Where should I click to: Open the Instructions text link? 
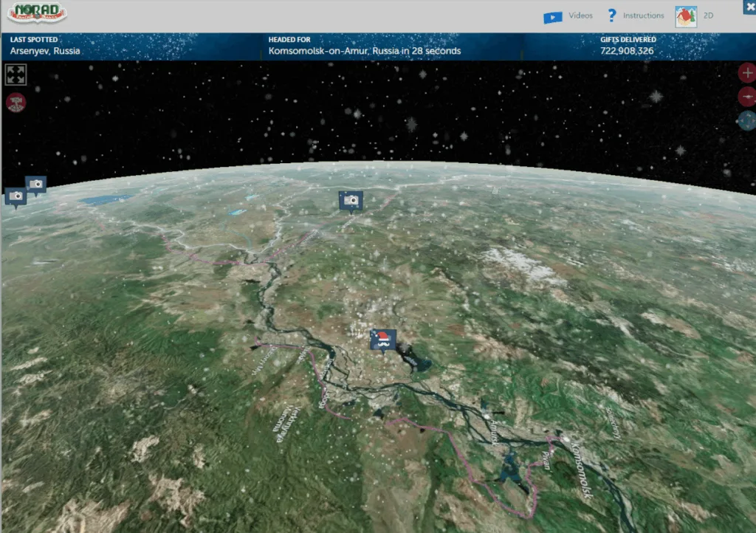tap(643, 16)
